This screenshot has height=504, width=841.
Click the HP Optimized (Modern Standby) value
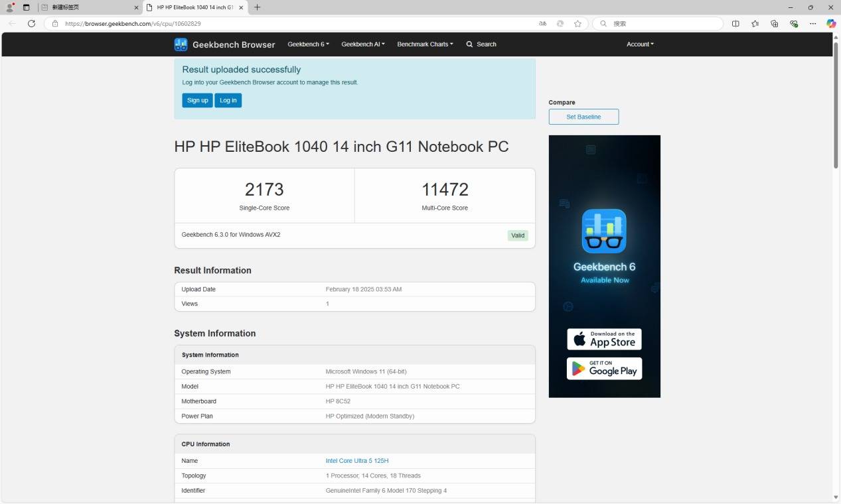tap(370, 416)
